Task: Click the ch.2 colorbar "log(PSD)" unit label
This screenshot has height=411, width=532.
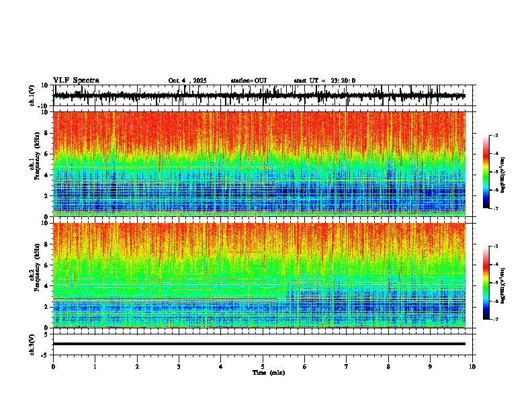Action: [503, 286]
